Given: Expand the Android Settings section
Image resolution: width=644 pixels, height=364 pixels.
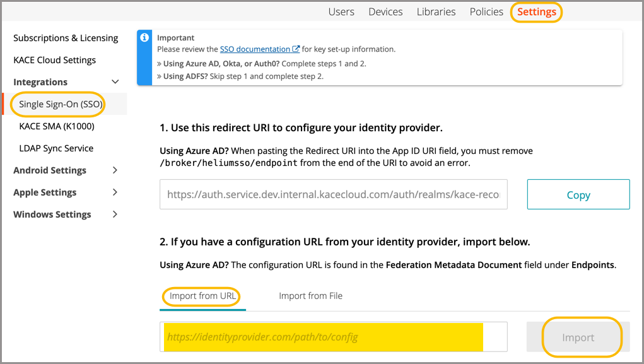Looking at the screenshot, I should (x=115, y=170).
